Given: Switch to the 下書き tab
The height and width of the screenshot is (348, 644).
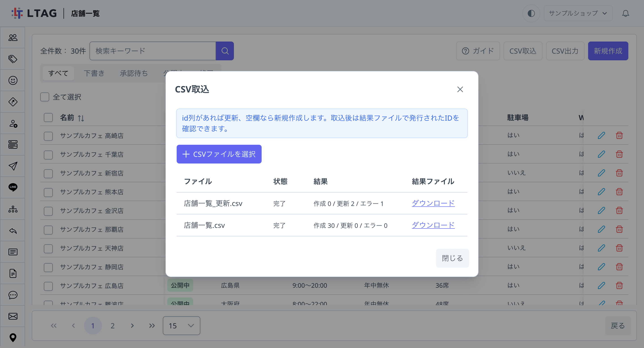Looking at the screenshot, I should (94, 73).
